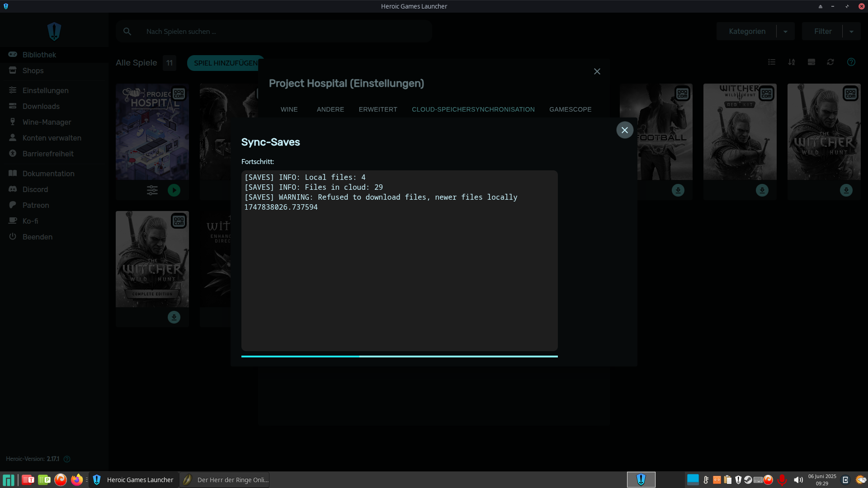Click the sync progress bar

coord(399,357)
